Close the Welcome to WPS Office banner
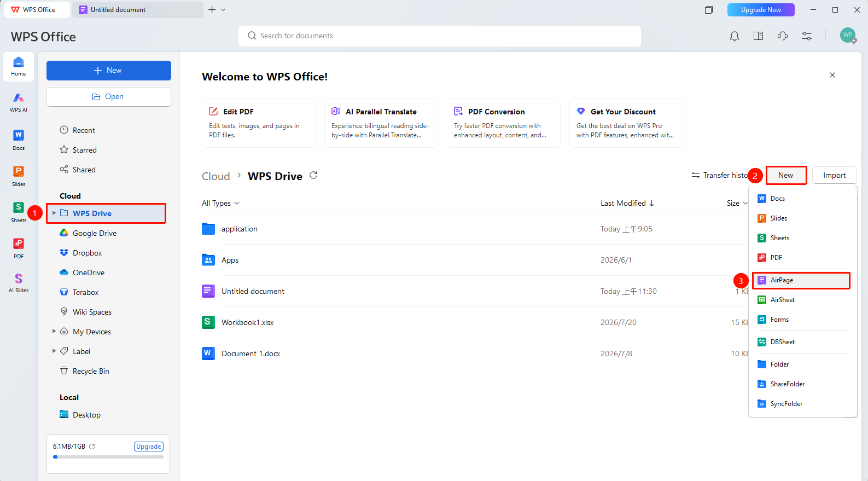This screenshot has width=868, height=481. tap(832, 75)
